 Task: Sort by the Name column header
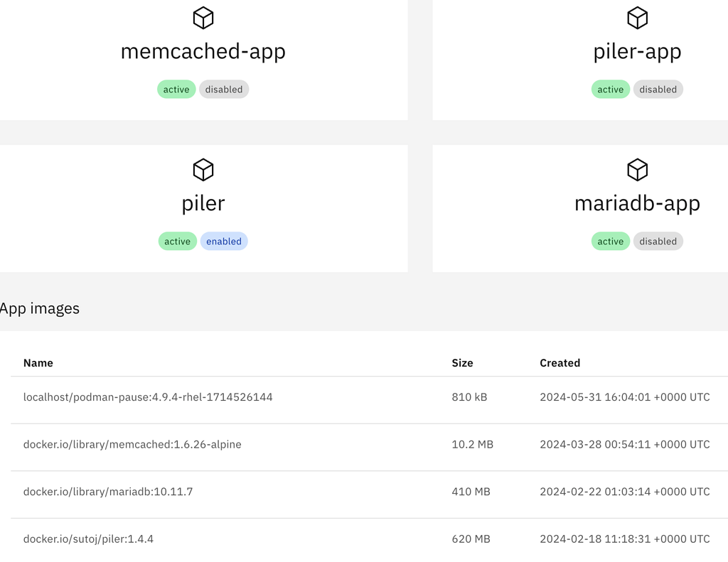click(38, 363)
